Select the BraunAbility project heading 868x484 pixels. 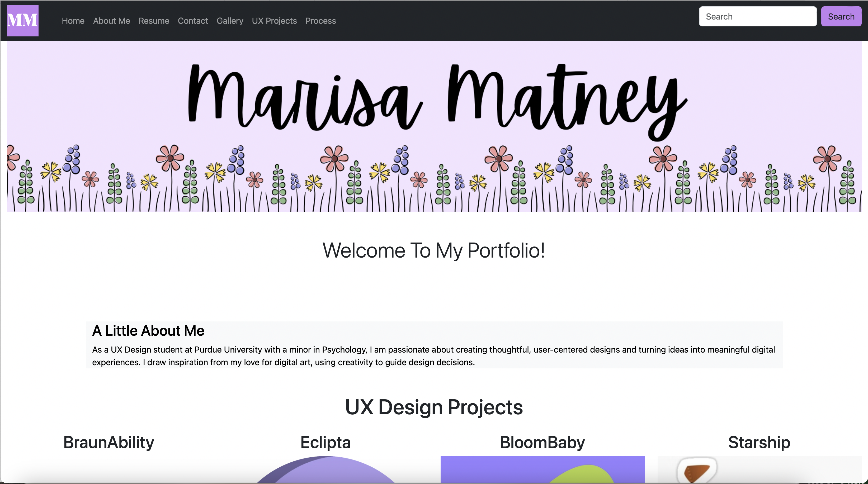[108, 442]
